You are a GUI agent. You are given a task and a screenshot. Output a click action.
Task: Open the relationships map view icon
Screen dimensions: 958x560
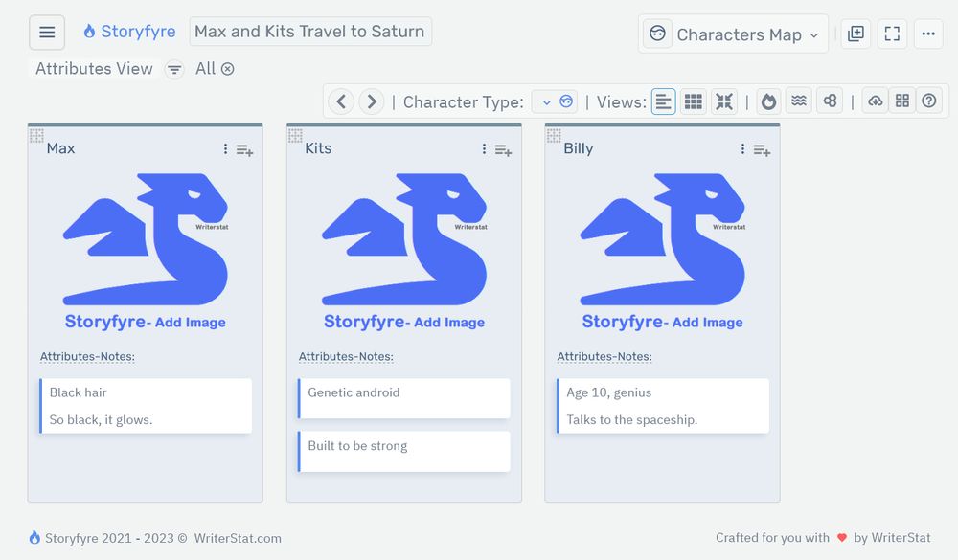tap(830, 101)
